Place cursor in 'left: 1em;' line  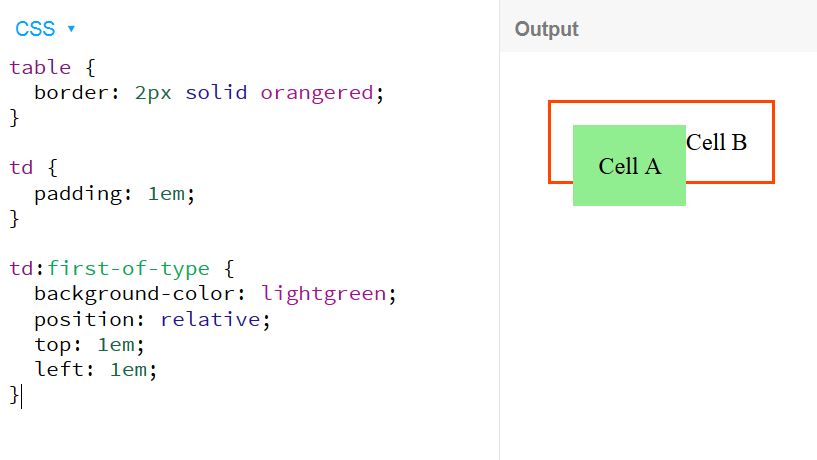coord(95,370)
